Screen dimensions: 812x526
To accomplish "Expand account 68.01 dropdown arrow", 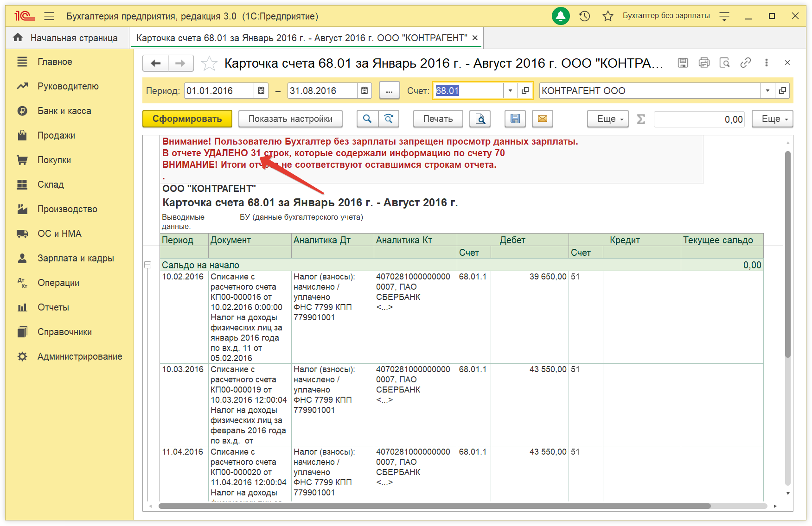I will 510,91.
